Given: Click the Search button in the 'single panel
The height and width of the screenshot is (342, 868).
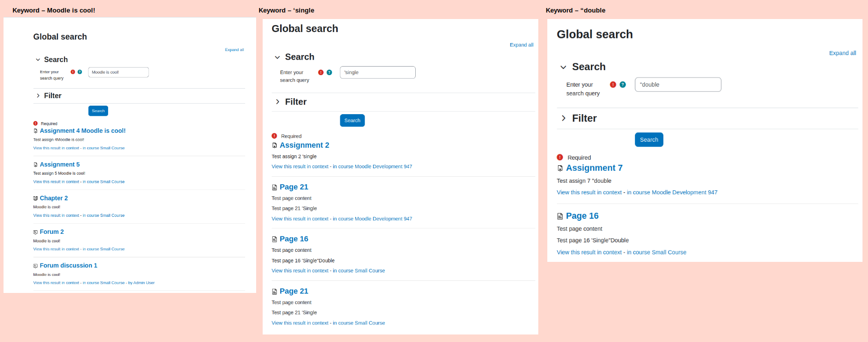Looking at the screenshot, I should (352, 120).
